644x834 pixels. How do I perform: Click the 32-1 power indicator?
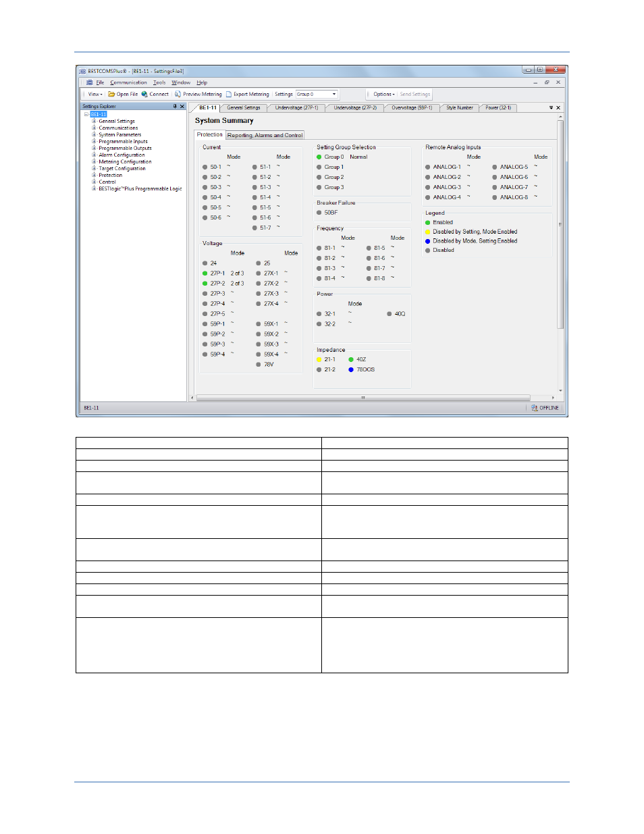tap(319, 314)
